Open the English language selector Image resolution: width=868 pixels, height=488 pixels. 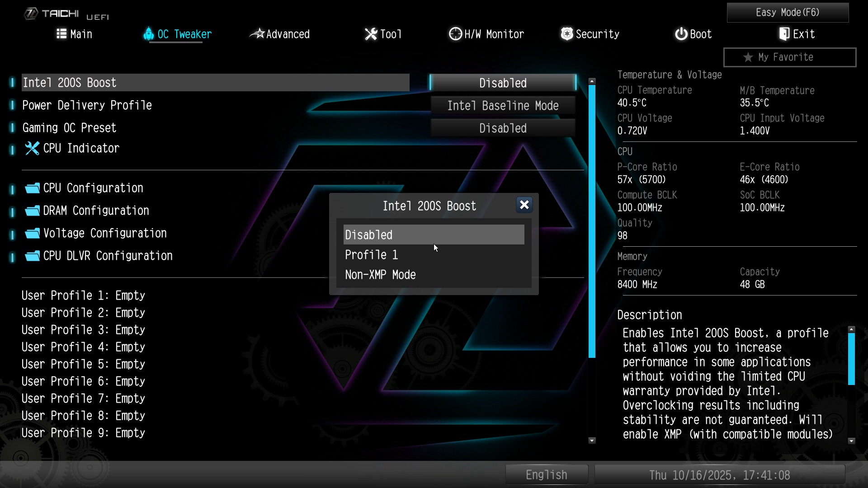click(546, 474)
